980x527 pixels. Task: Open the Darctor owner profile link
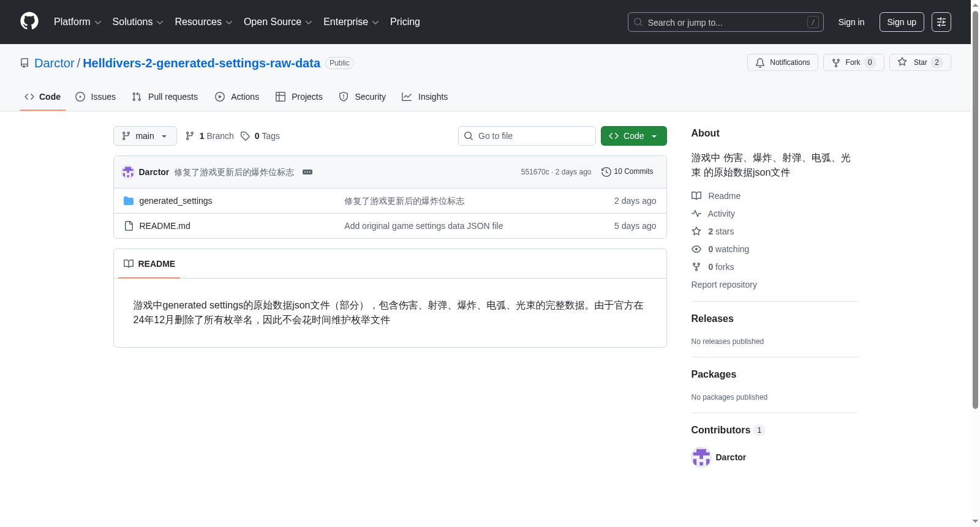(55, 63)
